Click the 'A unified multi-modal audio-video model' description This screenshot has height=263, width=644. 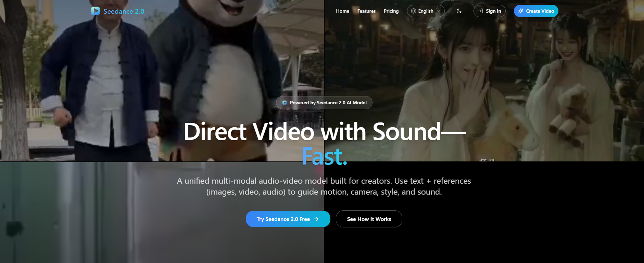(x=324, y=186)
